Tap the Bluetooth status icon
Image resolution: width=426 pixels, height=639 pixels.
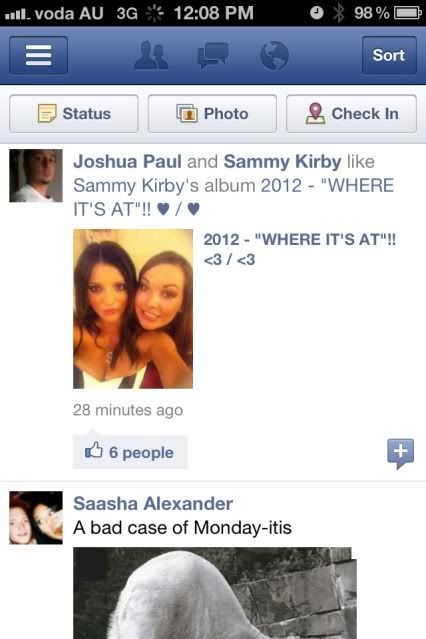point(338,13)
